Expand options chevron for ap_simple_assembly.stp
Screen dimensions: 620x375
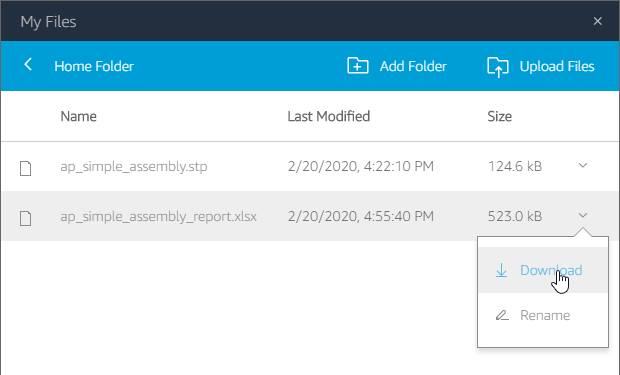pos(583,165)
